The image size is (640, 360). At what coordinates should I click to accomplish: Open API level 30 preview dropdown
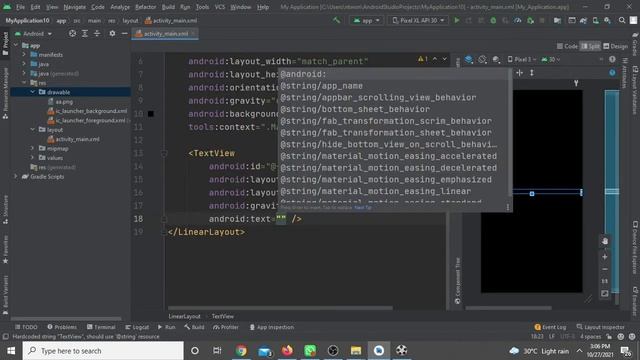(551, 60)
